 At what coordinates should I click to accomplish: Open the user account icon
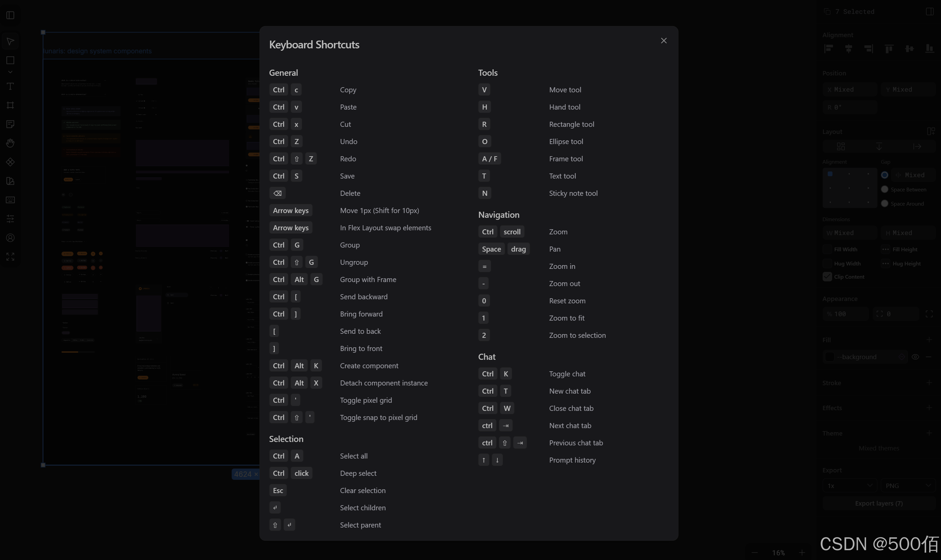point(10,238)
